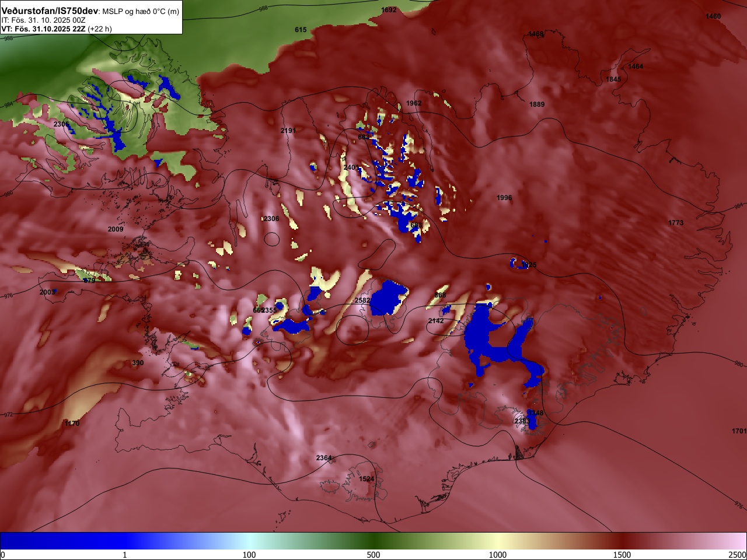This screenshot has width=747, height=560.
Task: Select the height value 1962
Action: click(414, 103)
